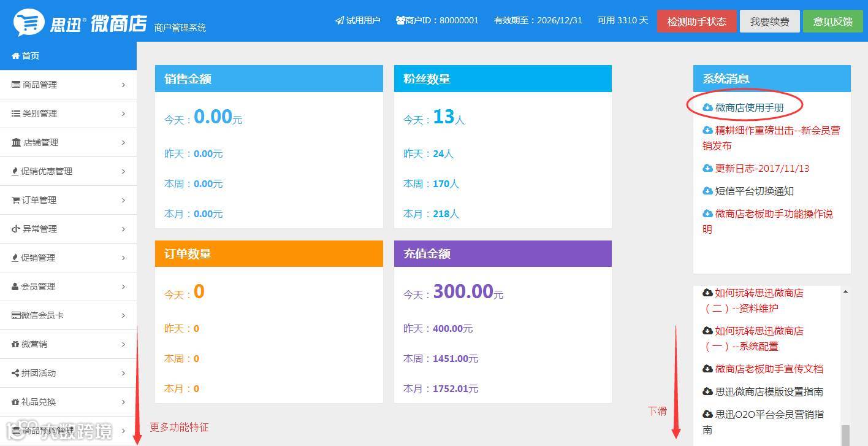The image size is (868, 446).
Task: Expand 拼团活动 using its chevron arrow
Action: 123,373
